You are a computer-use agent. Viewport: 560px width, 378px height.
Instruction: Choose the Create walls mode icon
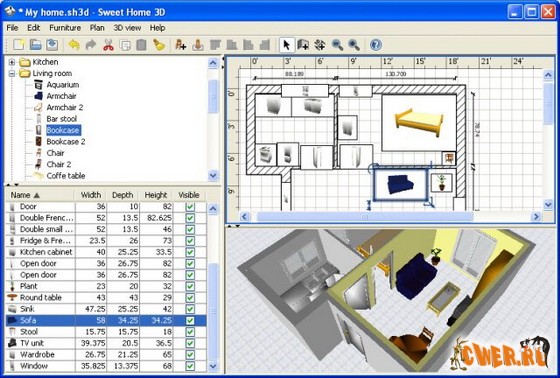coord(303,45)
